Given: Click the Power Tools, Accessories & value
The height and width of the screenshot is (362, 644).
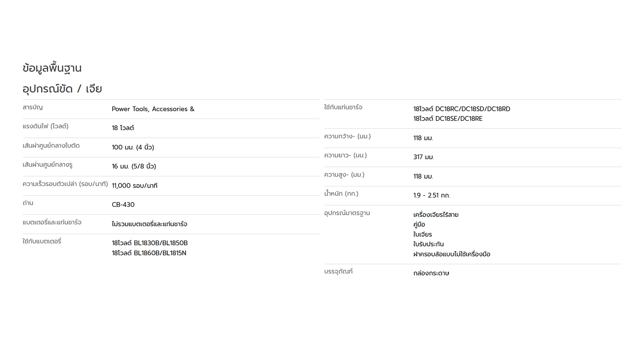Looking at the screenshot, I should 153,109.
